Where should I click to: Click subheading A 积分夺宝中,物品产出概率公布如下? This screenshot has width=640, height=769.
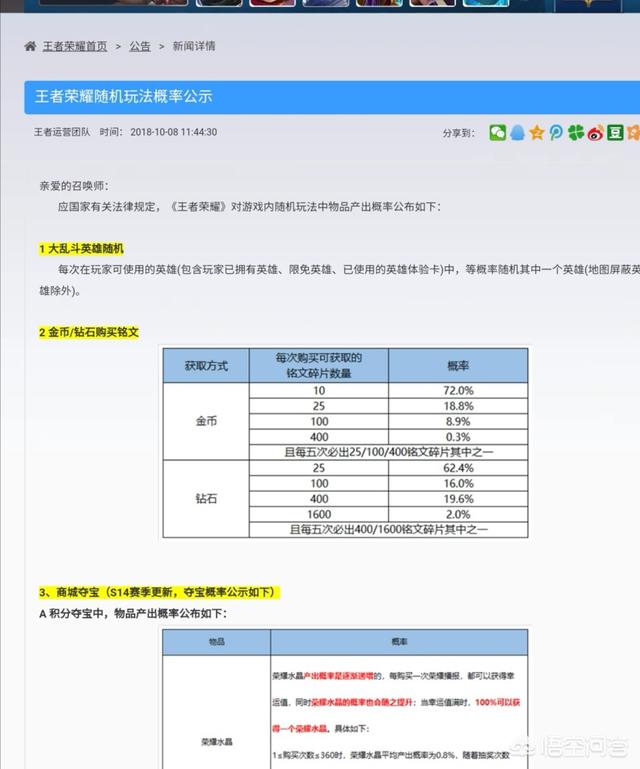pyautogui.click(x=133, y=613)
